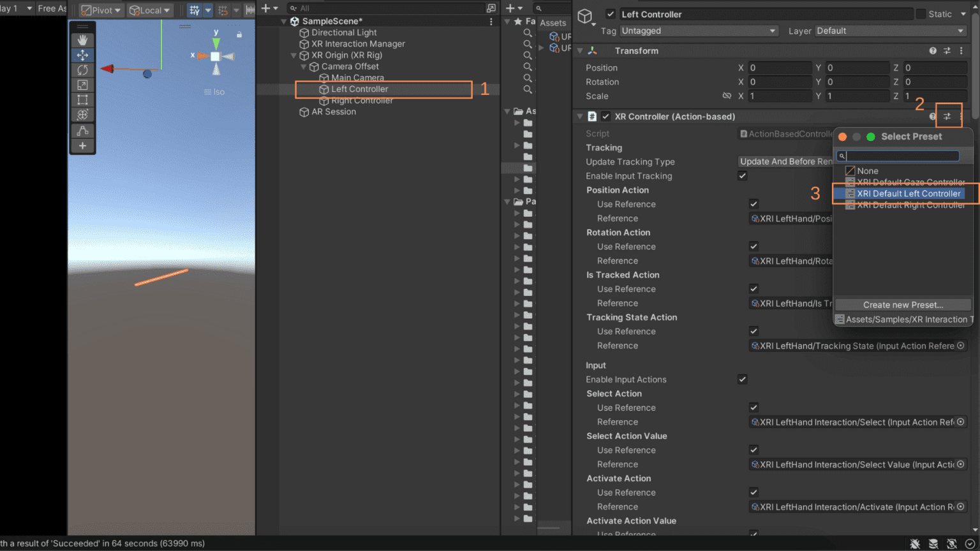
Task: Toggle the Use Reference checkbox under Position Action
Action: 754,203
